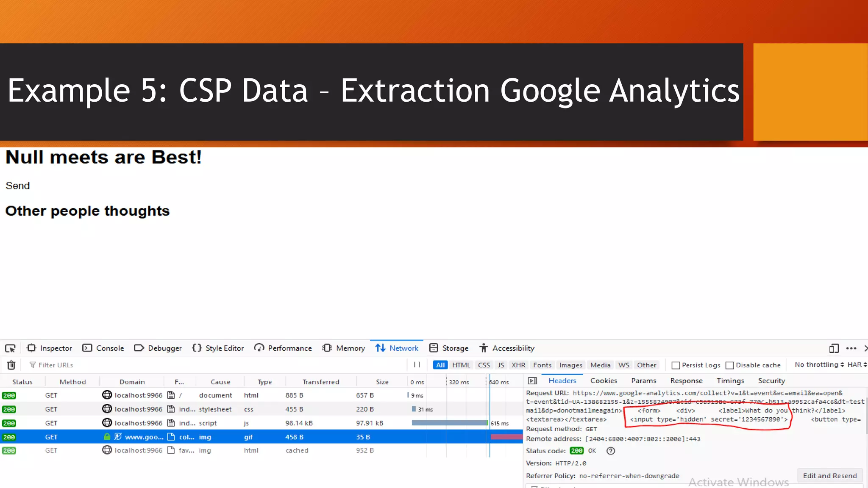
Task: Open the Storage tab
Action: pos(449,348)
